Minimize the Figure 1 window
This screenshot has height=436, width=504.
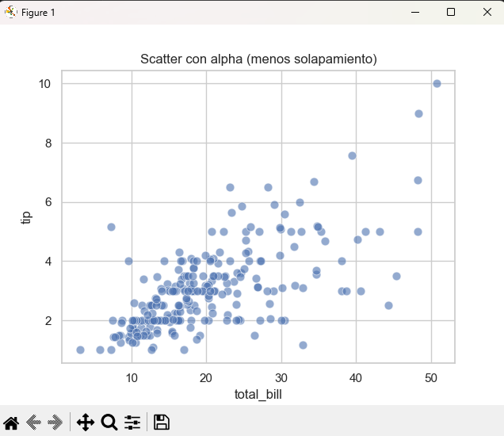pos(414,12)
